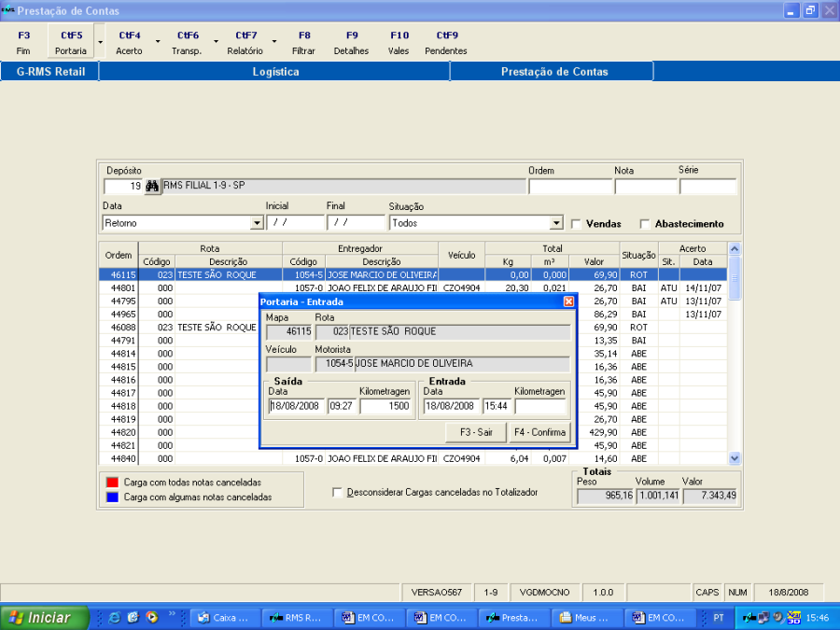
Task: Click the system tray clock 15:46
Action: [817, 618]
